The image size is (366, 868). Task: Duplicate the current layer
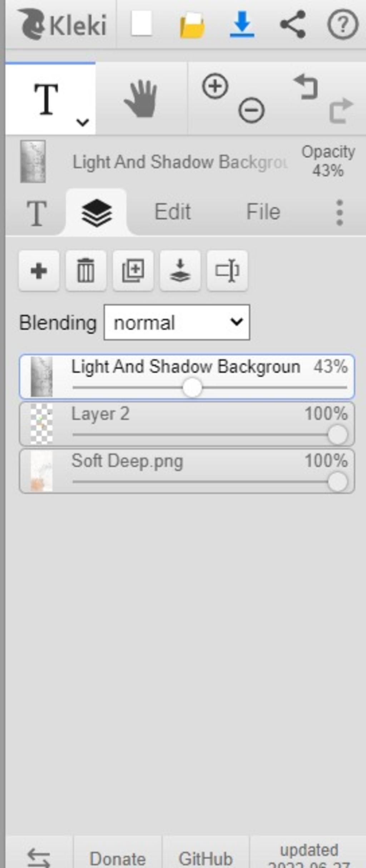[x=133, y=271]
